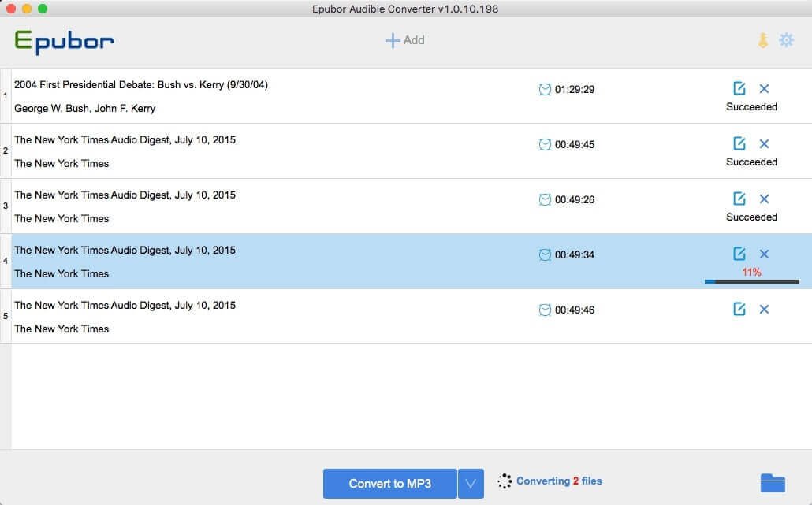
Task: Click the progress bar under 11%
Action: coord(752,281)
